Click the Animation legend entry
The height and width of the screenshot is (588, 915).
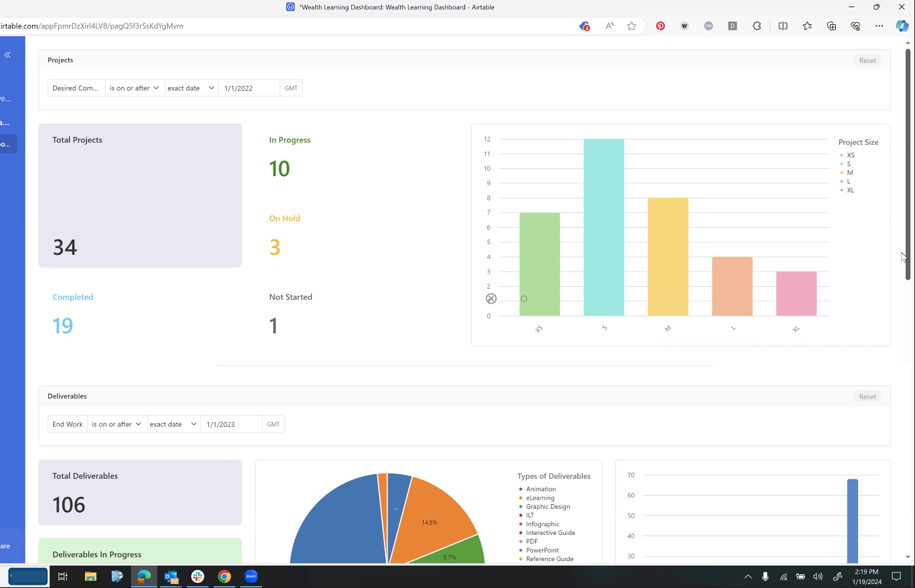(x=538, y=489)
